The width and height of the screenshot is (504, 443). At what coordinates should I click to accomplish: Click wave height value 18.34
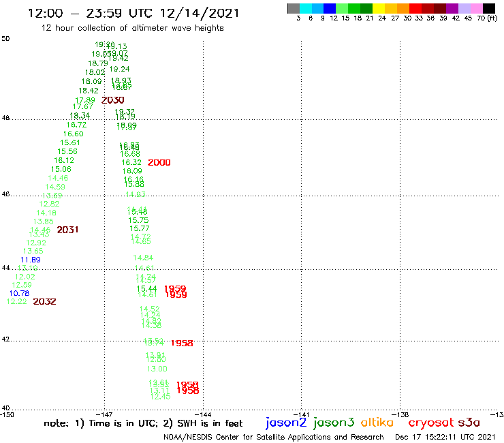[x=80, y=115]
